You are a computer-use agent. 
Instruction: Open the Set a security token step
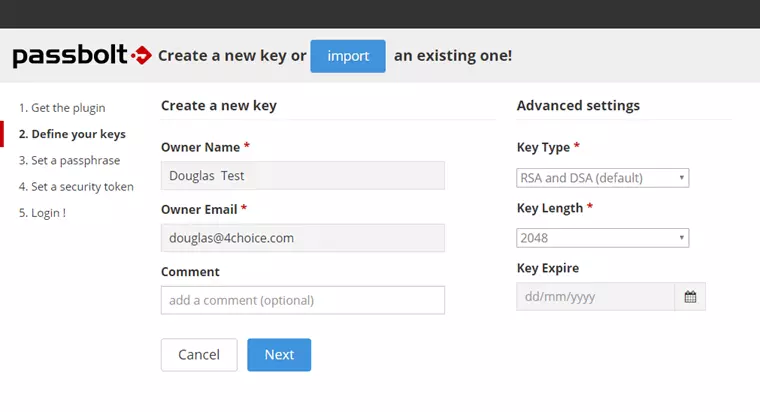[x=75, y=186]
